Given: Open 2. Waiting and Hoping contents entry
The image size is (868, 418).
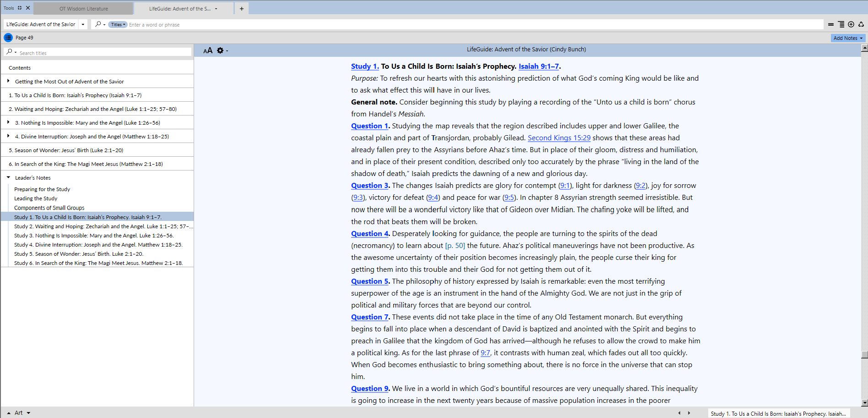Looking at the screenshot, I should (x=92, y=109).
